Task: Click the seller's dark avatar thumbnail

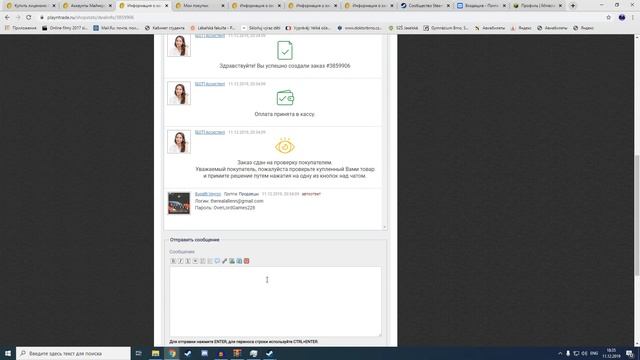Action: [x=179, y=203]
